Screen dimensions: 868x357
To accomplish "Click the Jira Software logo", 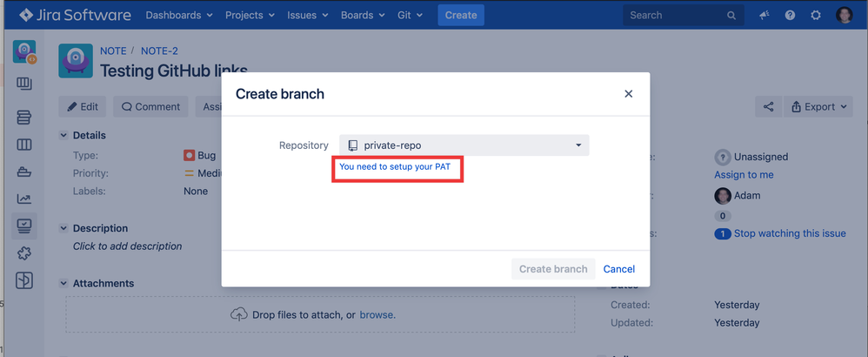I will point(76,15).
